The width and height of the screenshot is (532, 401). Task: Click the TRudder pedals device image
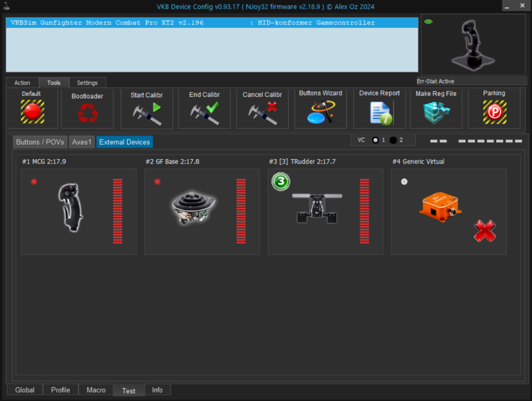coord(317,208)
